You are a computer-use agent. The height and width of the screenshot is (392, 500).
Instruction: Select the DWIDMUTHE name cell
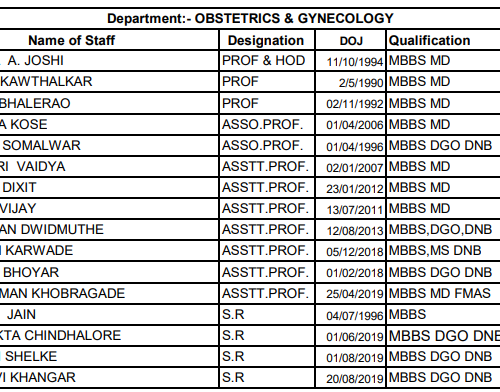tap(109, 230)
